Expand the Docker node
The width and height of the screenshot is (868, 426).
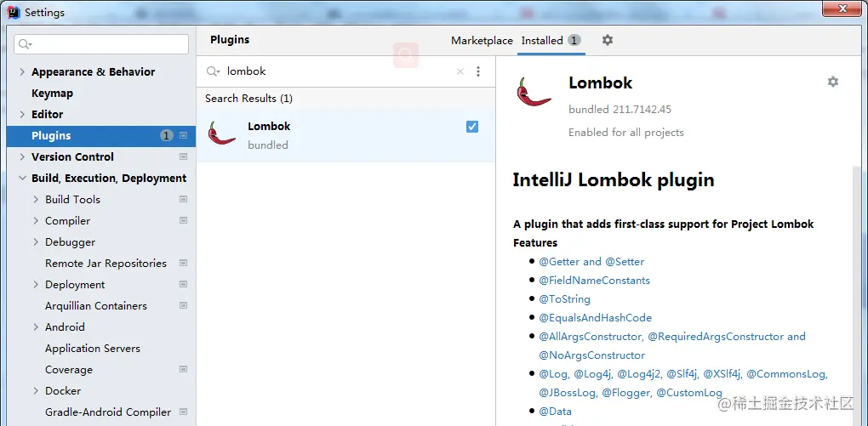(x=36, y=390)
